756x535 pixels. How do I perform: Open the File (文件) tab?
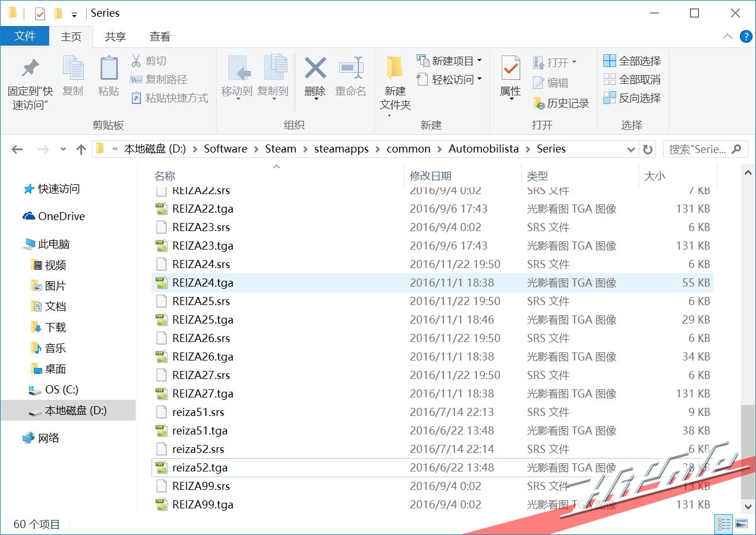[x=25, y=36]
